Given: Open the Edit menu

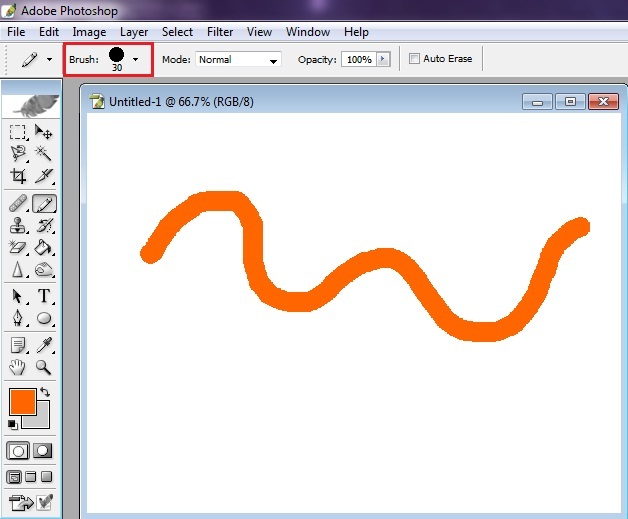Looking at the screenshot, I should click(x=49, y=32).
